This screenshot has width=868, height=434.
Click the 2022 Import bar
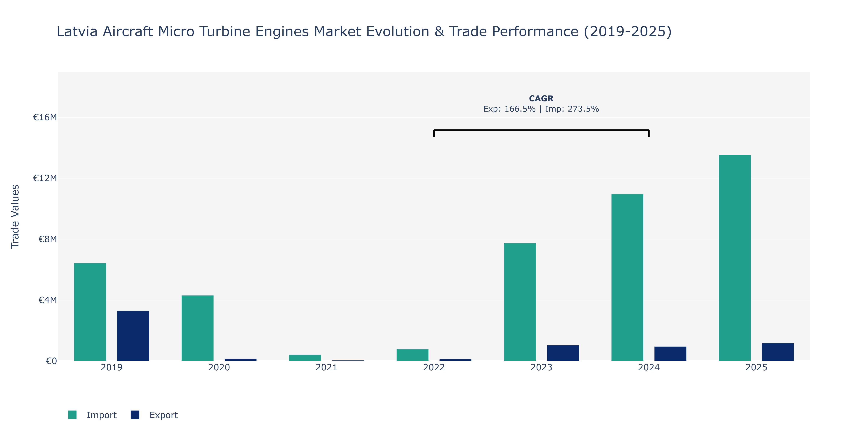(x=412, y=355)
